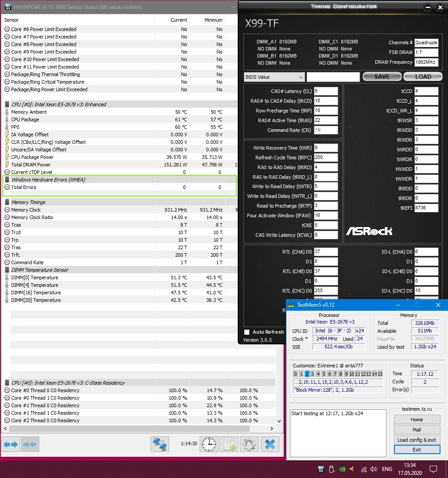
Task: Click the Total DRAM Power lightning icon
Action: pos(7,164)
